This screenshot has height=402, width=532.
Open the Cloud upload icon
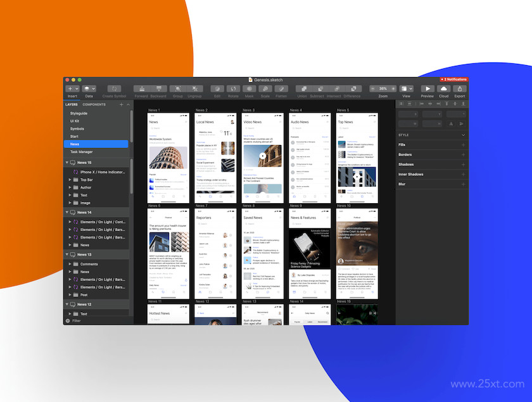point(443,89)
